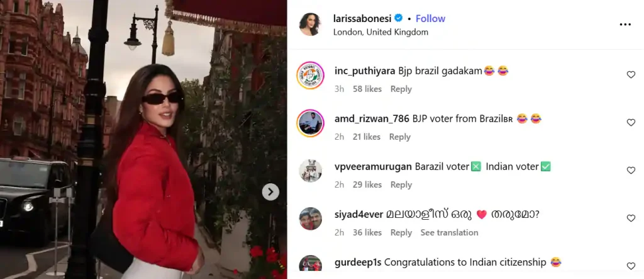View the 58 likes on first comment
Viewport: 644px width, 279px height.
(367, 89)
